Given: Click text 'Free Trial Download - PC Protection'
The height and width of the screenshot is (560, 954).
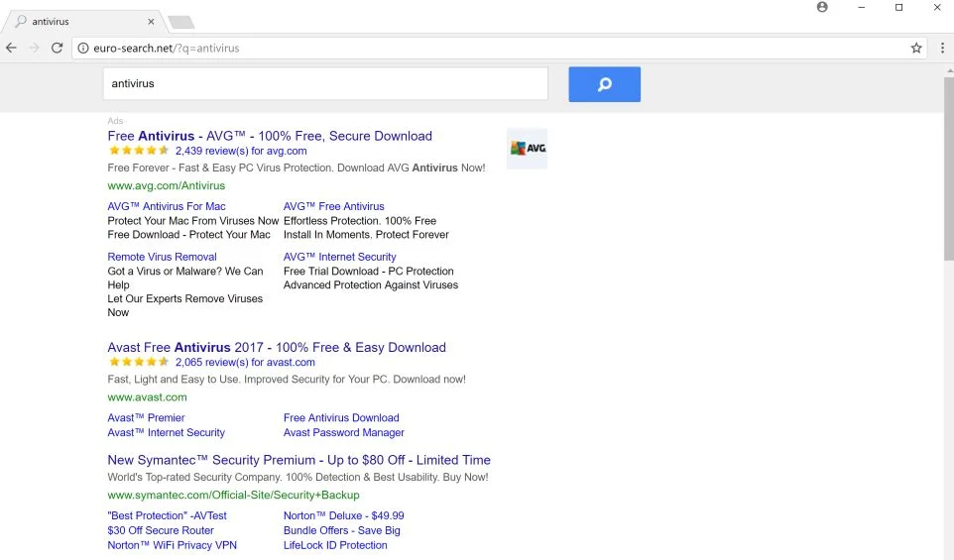Looking at the screenshot, I should click(x=369, y=272).
